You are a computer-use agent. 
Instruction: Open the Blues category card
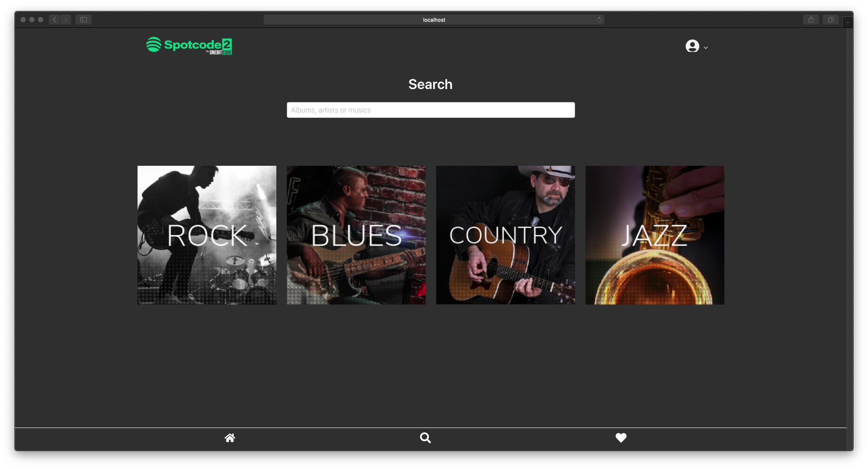pyautogui.click(x=356, y=235)
